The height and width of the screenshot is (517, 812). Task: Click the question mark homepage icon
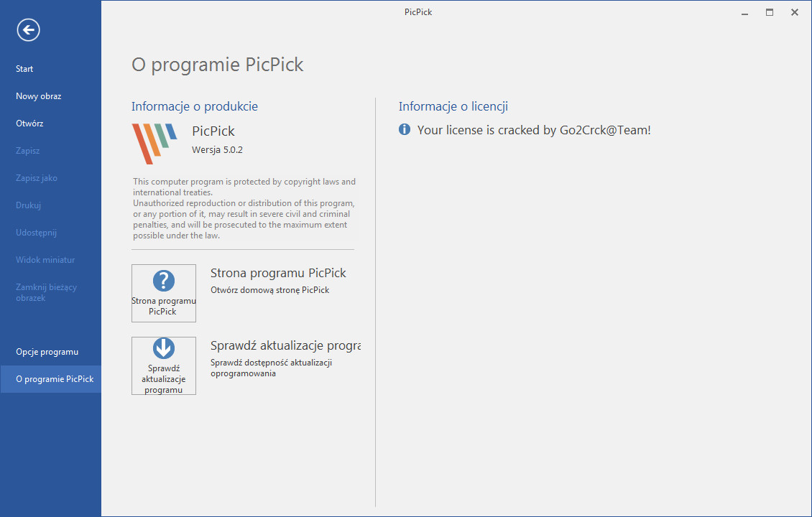164,281
